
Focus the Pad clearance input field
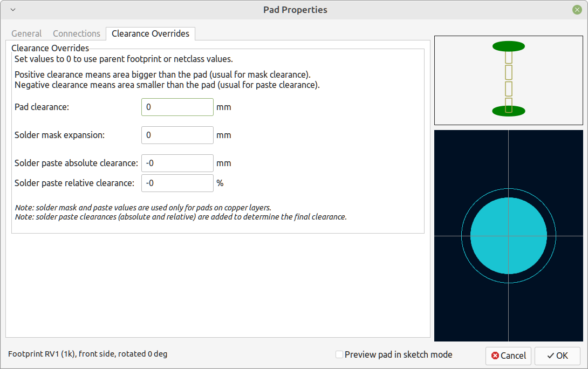click(x=177, y=107)
